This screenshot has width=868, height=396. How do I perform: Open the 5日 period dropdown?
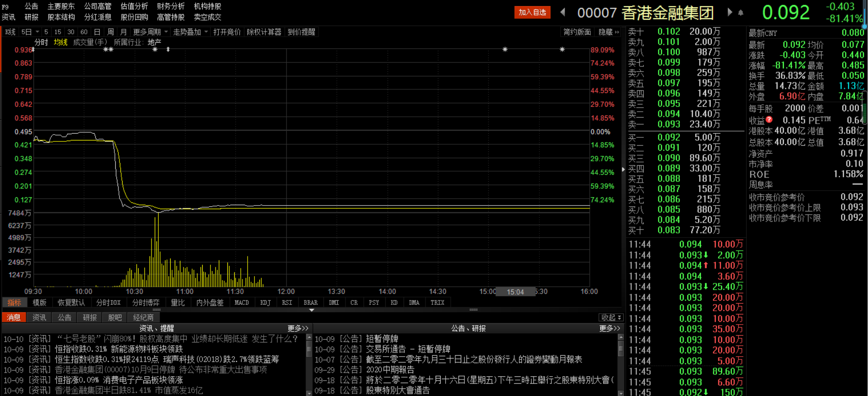pos(30,32)
